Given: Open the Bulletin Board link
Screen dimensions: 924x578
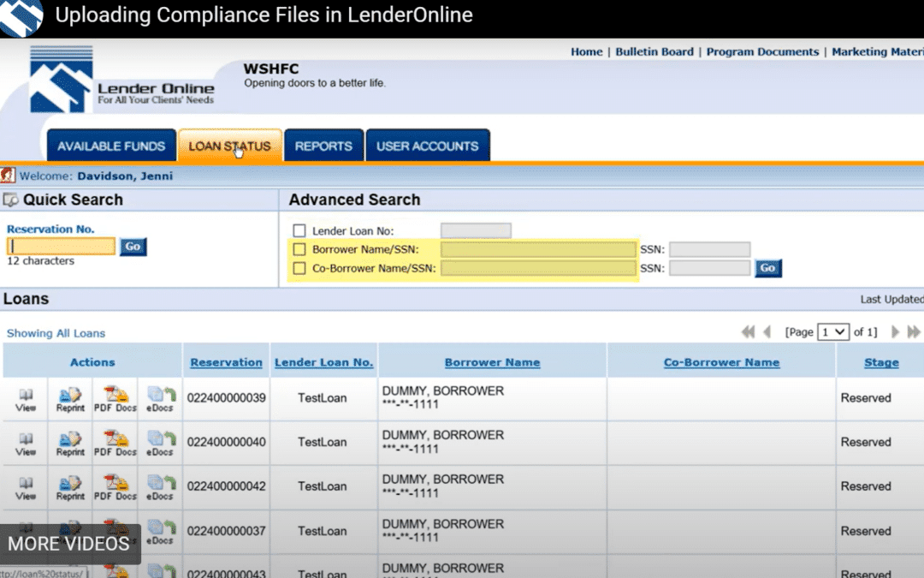Looking at the screenshot, I should pyautogui.click(x=654, y=52).
